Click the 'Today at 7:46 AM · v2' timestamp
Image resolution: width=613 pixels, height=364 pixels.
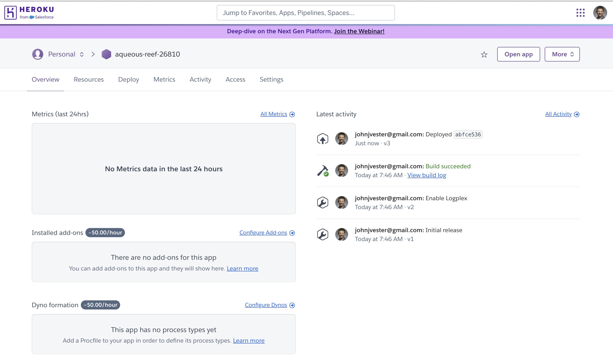pos(384,207)
